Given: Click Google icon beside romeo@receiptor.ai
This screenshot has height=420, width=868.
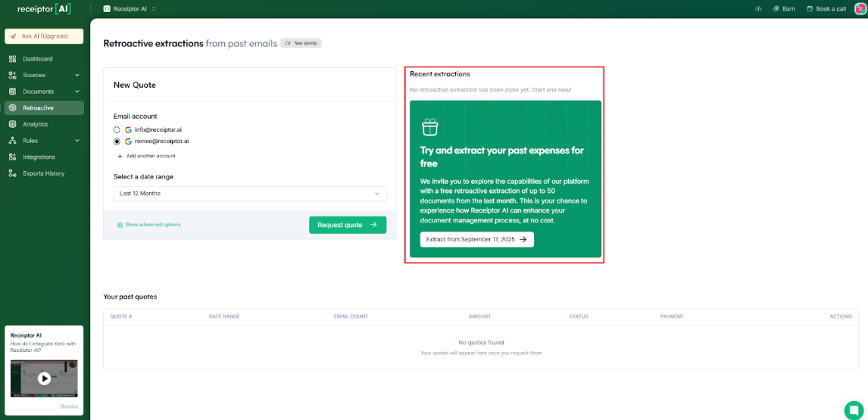Looking at the screenshot, I should tap(129, 142).
